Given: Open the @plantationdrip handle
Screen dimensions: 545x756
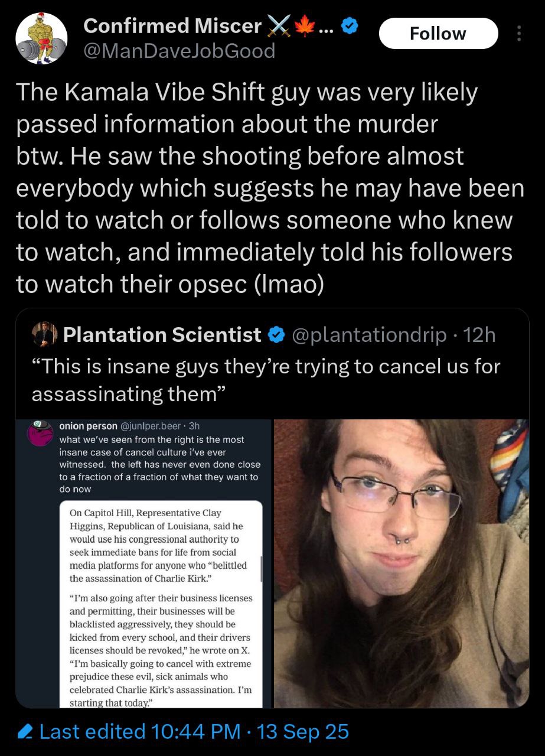Looking at the screenshot, I should tap(370, 335).
